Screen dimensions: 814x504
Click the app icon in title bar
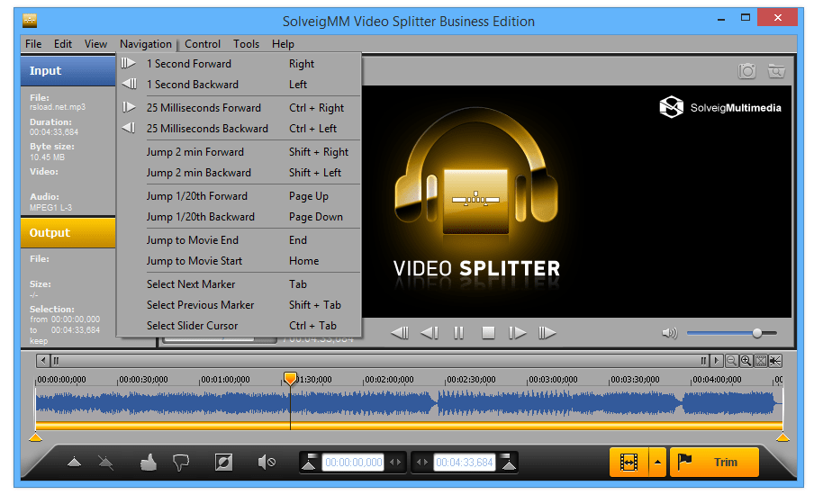click(x=30, y=21)
